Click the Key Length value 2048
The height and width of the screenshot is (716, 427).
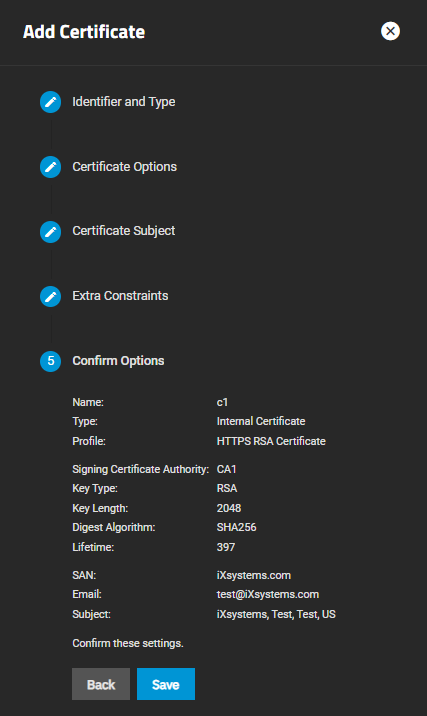click(x=229, y=508)
